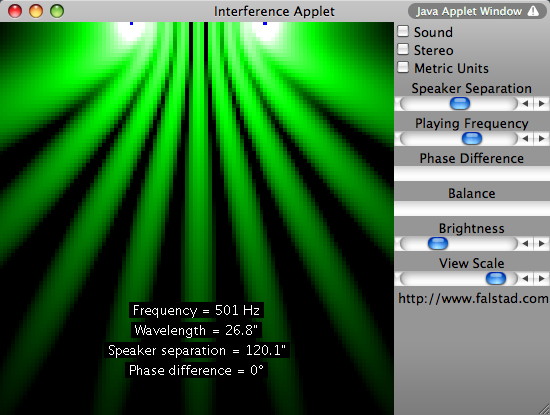The height and width of the screenshot is (415, 550).
Task: Open the falstad.com link
Action: [x=473, y=299]
